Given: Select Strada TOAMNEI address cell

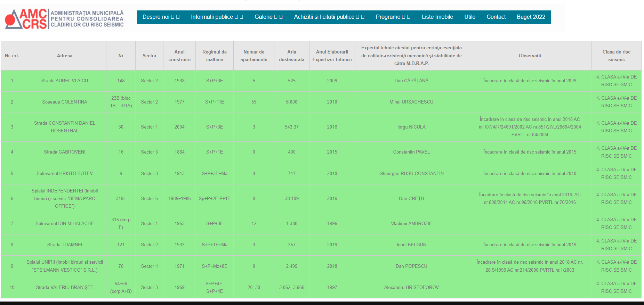Looking at the screenshot, I should click(x=65, y=245).
